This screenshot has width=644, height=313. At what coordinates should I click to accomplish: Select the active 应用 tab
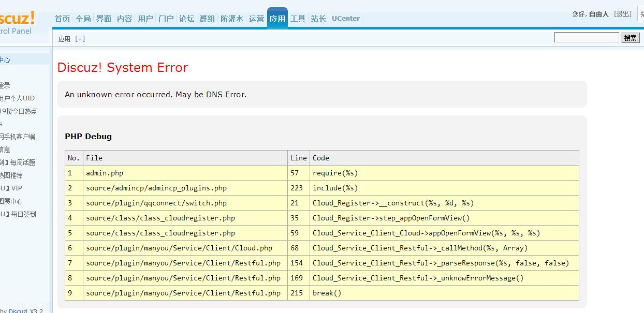tap(277, 19)
